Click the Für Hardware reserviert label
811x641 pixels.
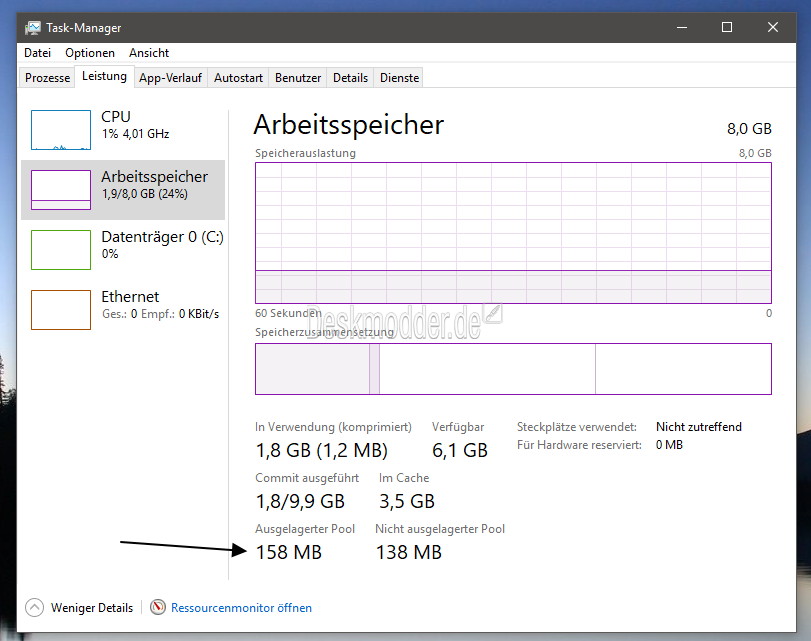tap(579, 445)
